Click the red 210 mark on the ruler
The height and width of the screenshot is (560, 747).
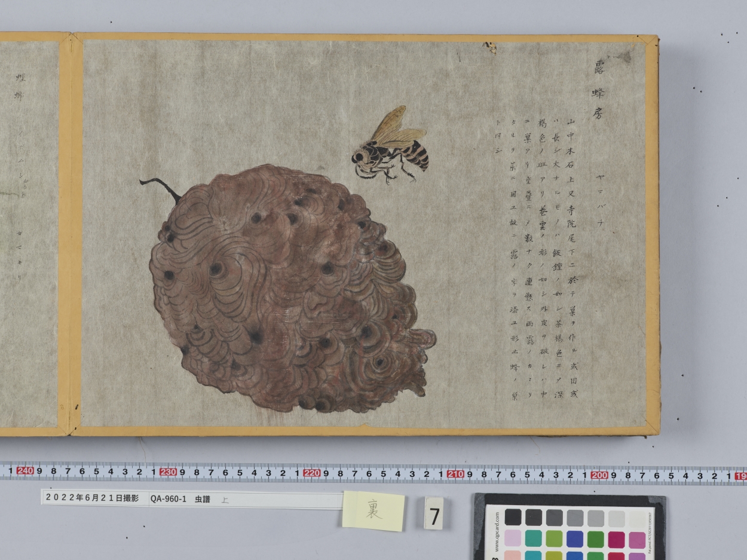coord(455,474)
